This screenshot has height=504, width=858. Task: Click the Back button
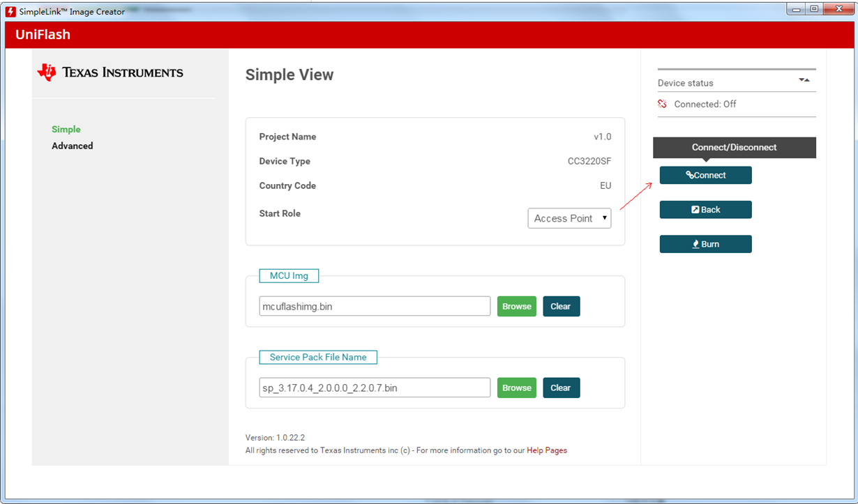[x=705, y=210]
